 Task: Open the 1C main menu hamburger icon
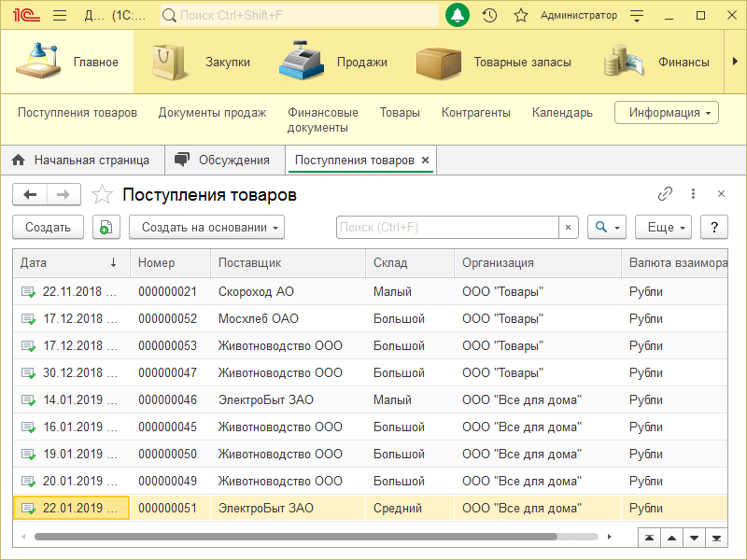click(x=60, y=16)
